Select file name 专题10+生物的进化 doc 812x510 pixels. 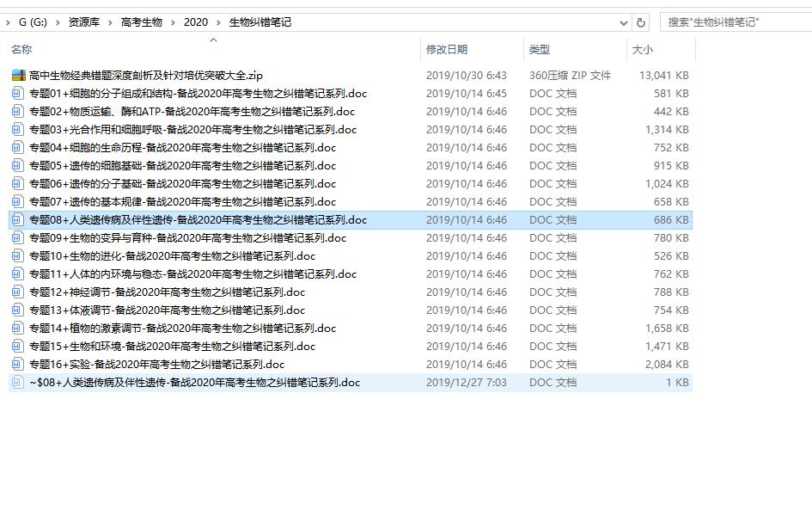(x=172, y=256)
